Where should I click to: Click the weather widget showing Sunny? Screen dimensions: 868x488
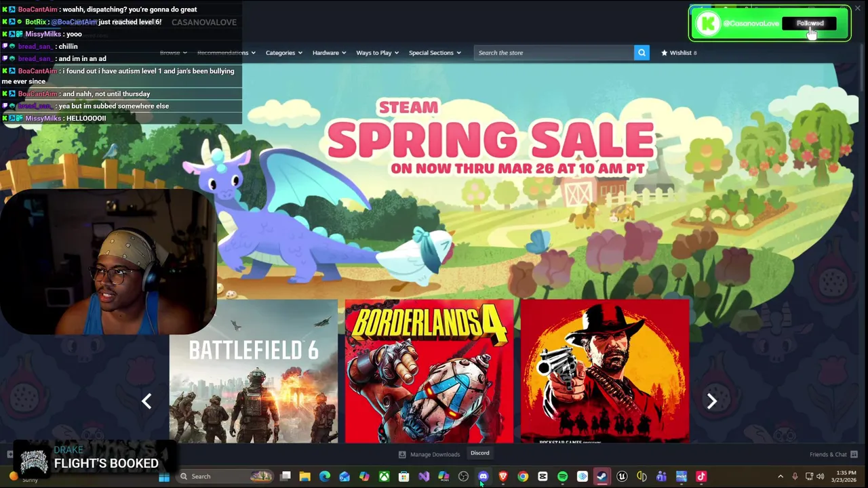point(22,478)
